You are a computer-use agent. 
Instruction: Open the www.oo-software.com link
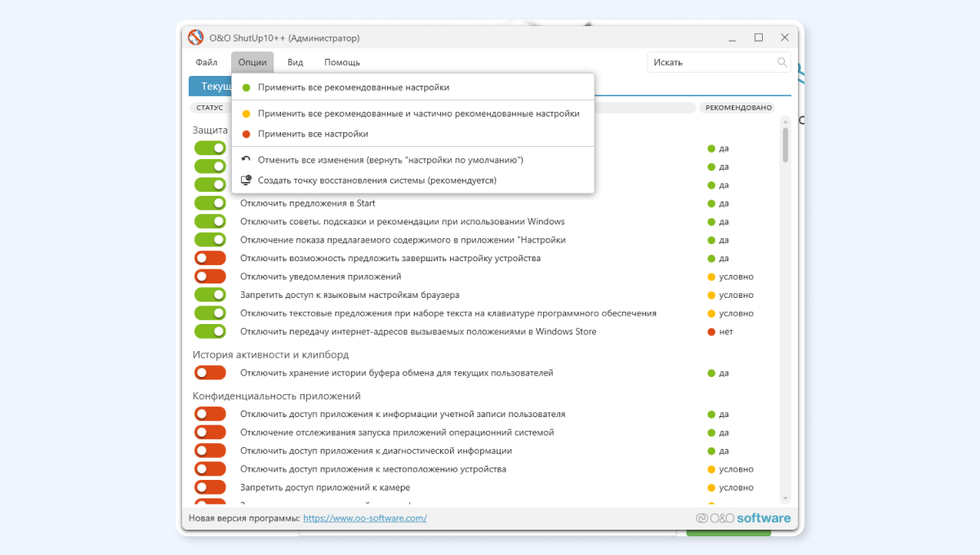click(x=365, y=518)
